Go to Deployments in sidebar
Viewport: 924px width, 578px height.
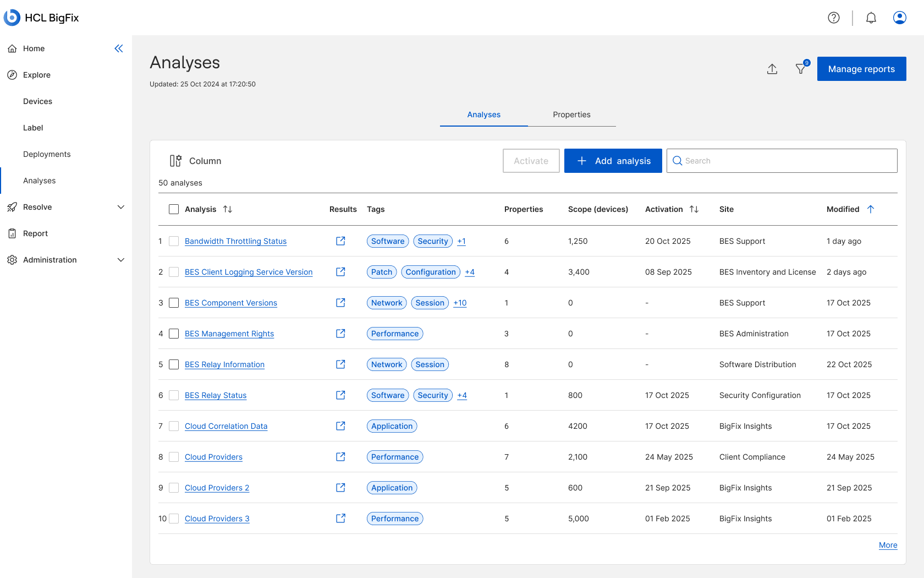click(47, 154)
